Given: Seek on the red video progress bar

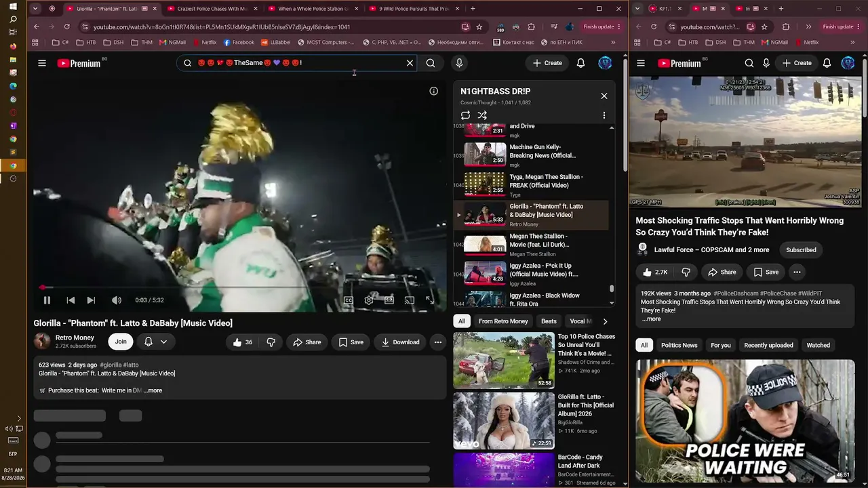Looking at the screenshot, I should coord(239,287).
